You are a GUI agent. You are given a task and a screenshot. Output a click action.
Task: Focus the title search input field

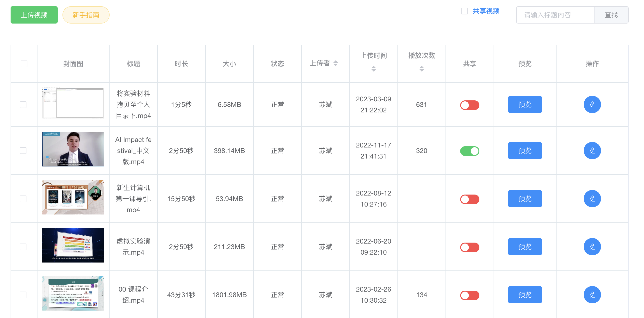[x=555, y=15]
